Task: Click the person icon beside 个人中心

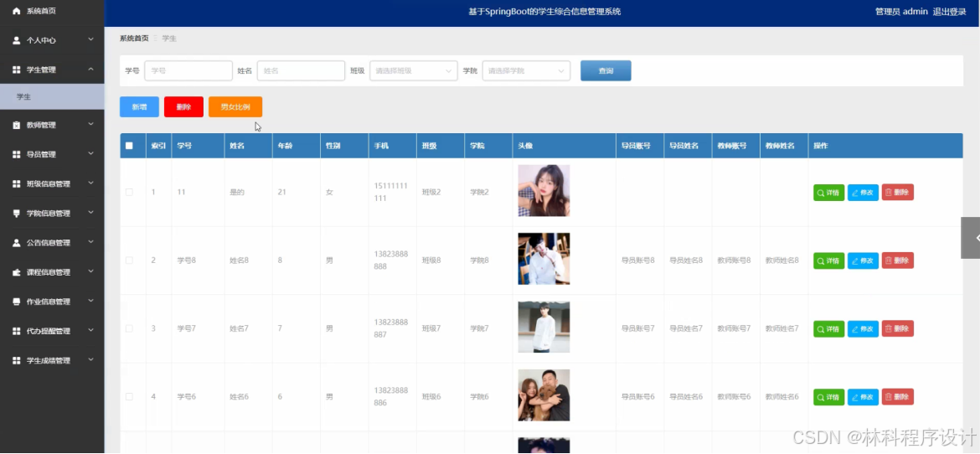Action: point(16,40)
